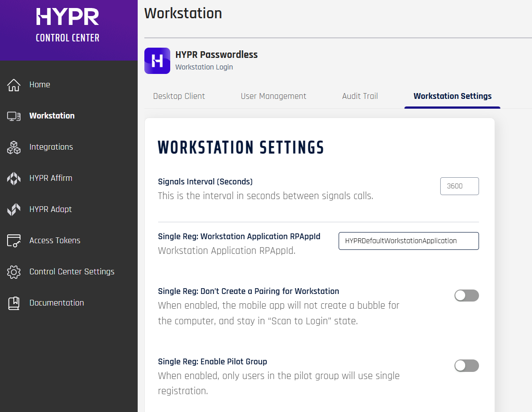Click the Integrations cubes icon
The height and width of the screenshot is (412, 532).
click(14, 147)
